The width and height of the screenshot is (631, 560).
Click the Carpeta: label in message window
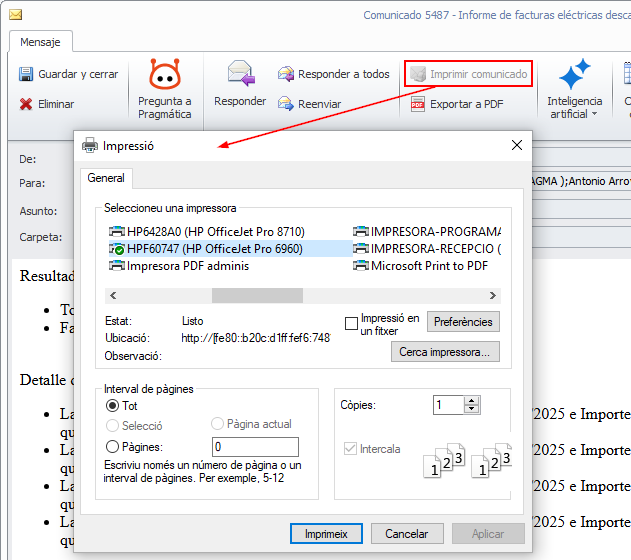[41, 237]
